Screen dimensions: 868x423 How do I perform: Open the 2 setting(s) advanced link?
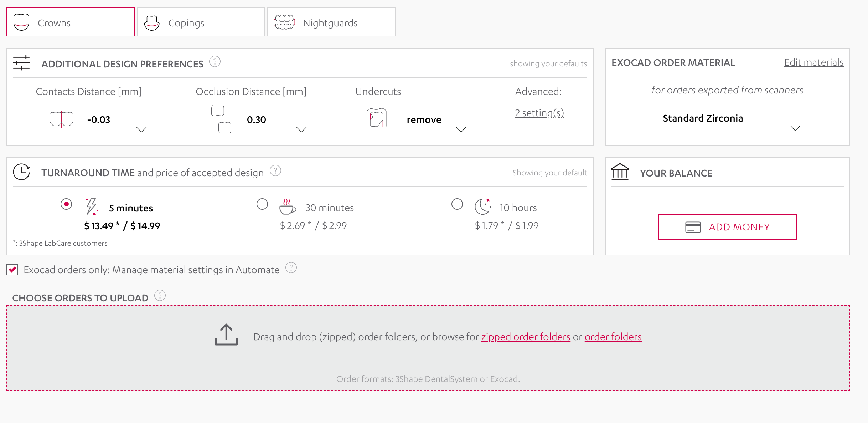(x=539, y=113)
